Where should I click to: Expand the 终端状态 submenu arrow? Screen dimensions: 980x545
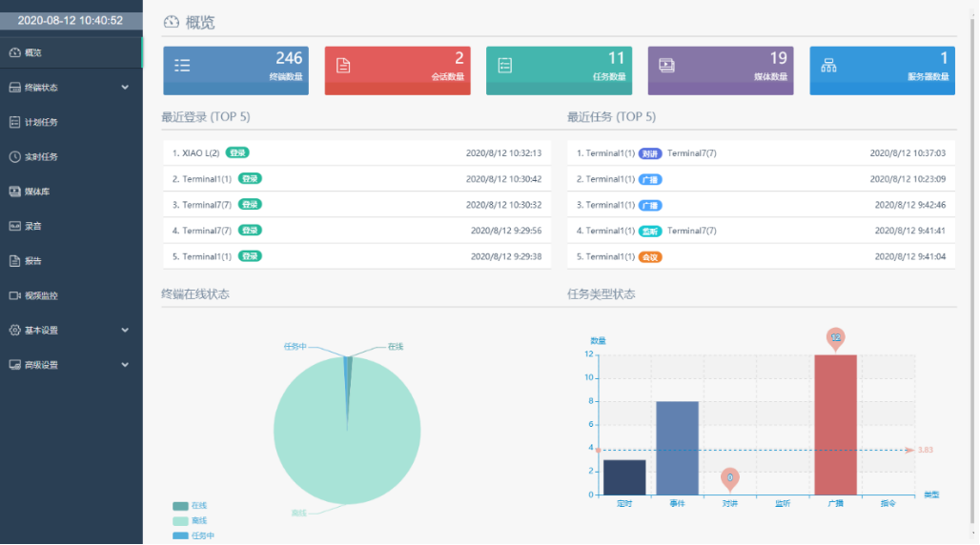pyautogui.click(x=125, y=88)
